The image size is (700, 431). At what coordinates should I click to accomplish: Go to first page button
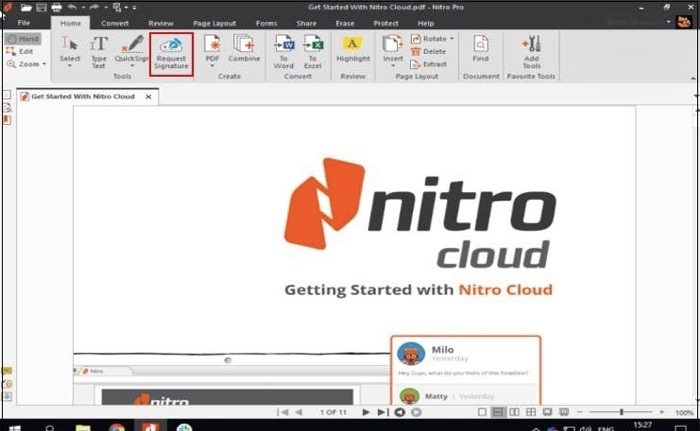[283, 412]
